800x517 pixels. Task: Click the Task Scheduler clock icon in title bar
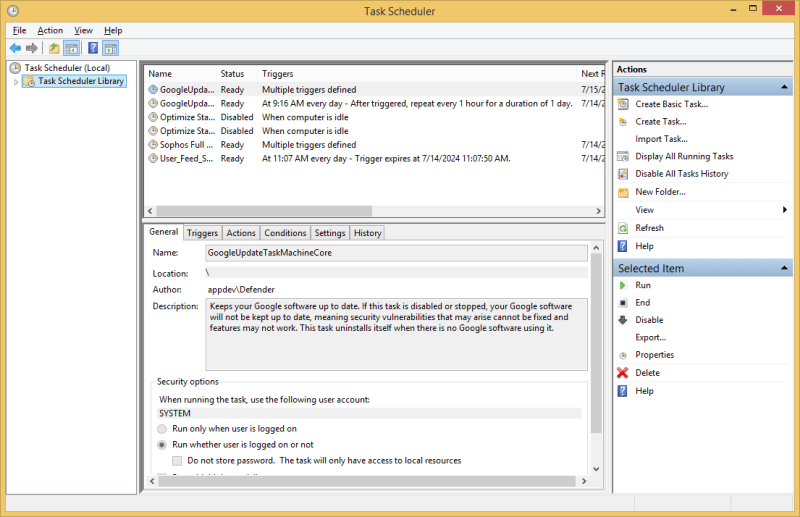(x=13, y=10)
